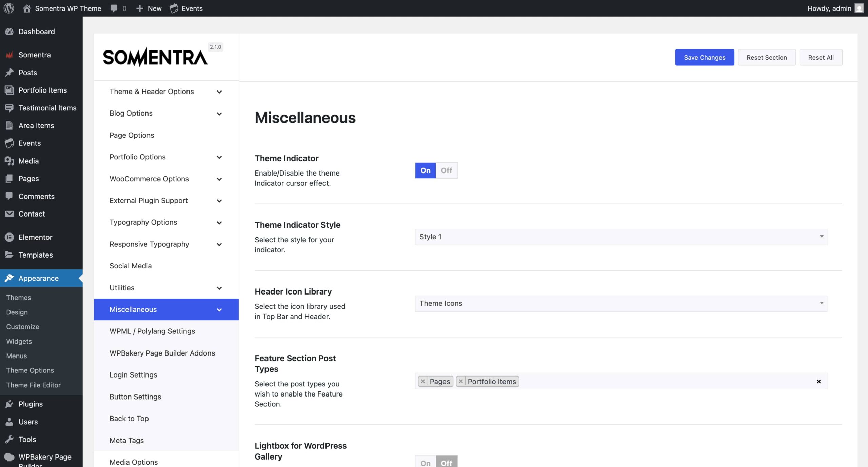Turn Lightbox for WordPress Gallery Off
The height and width of the screenshot is (467, 868).
[x=447, y=462]
